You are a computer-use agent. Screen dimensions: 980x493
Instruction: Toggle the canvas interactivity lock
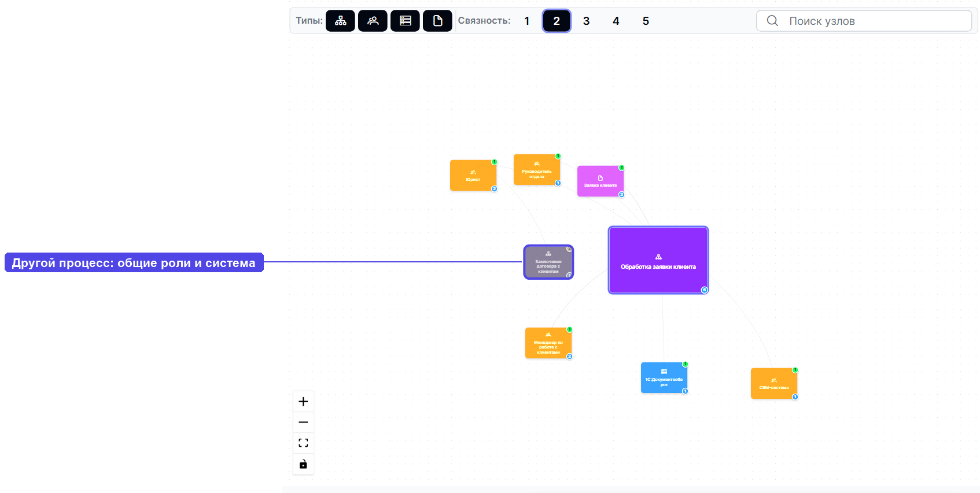303,464
